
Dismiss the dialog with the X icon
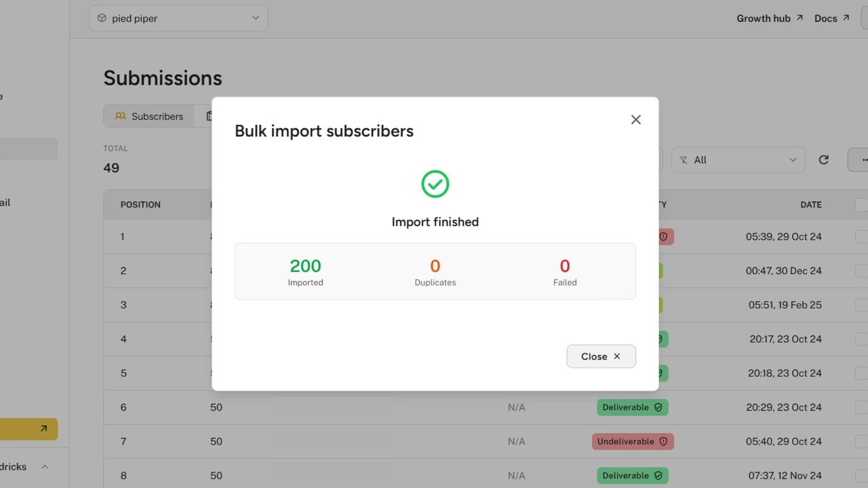point(635,119)
